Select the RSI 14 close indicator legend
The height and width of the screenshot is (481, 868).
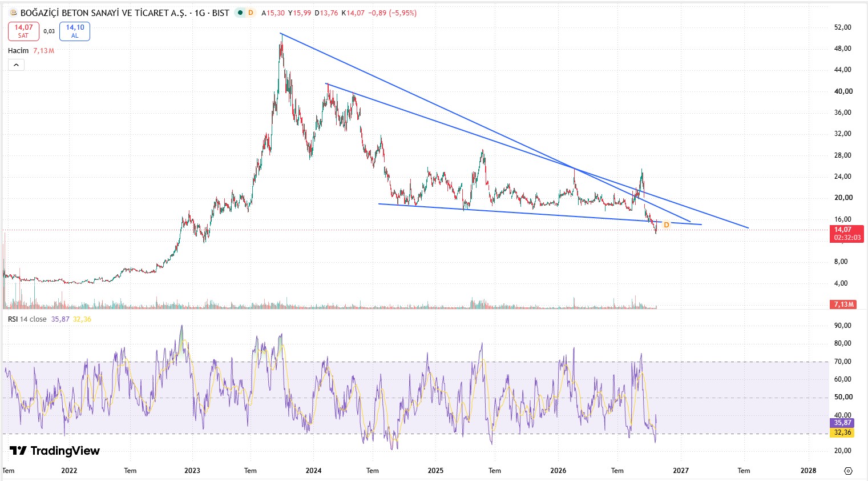27,319
